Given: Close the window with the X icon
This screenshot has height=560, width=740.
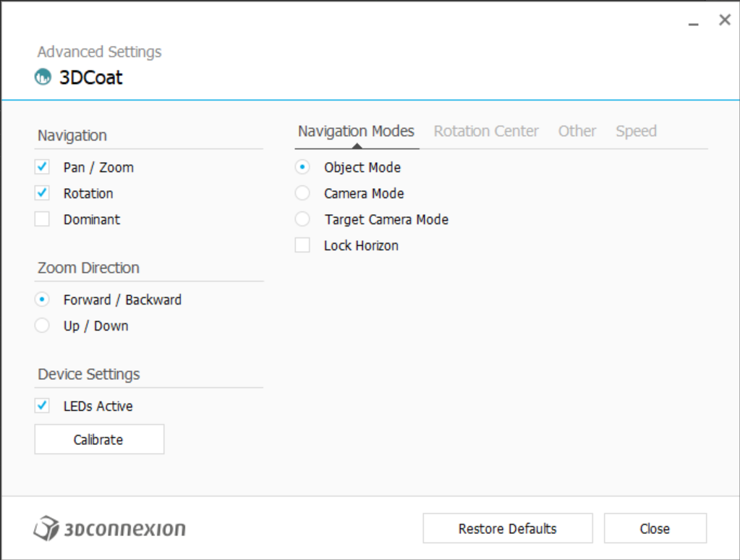Looking at the screenshot, I should point(724,20).
